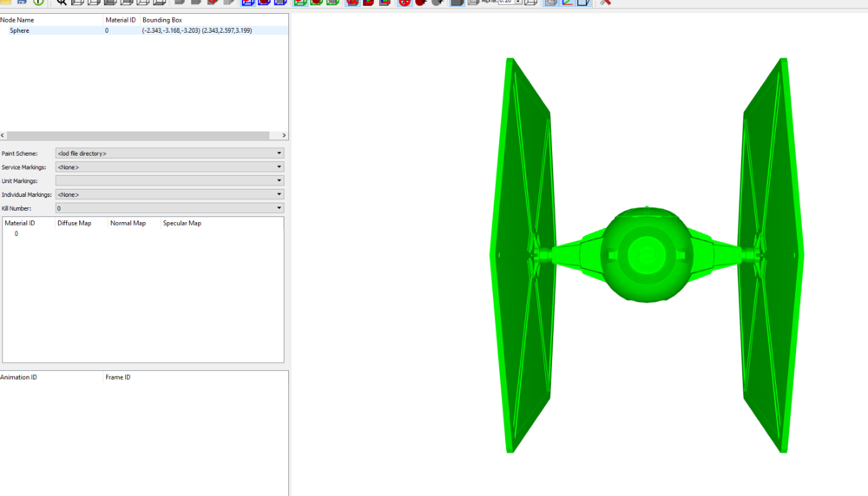
Task: Click the green TIE fighter cockpit sphere
Action: coord(647,255)
